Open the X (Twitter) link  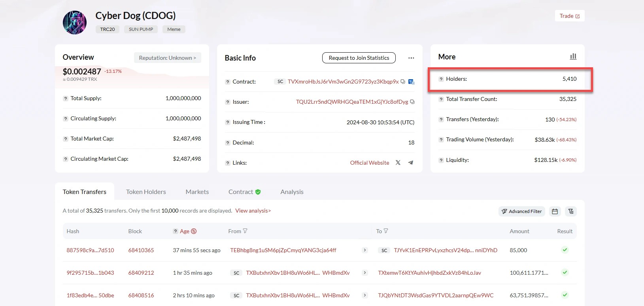point(398,163)
